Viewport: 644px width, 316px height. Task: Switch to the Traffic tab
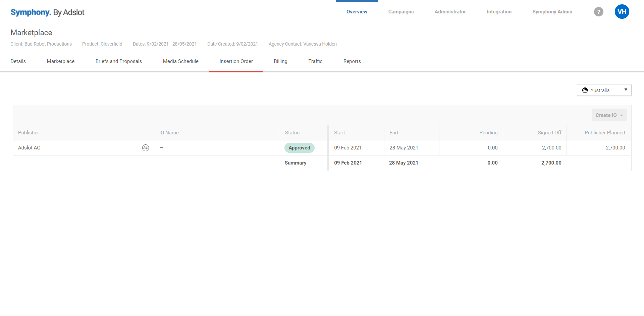tap(315, 61)
